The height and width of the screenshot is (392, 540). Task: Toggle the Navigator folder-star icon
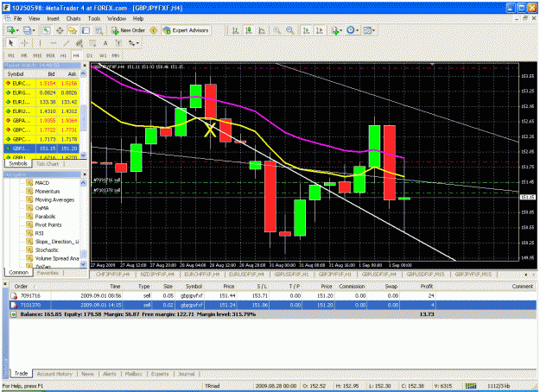pyautogui.click(x=73, y=30)
